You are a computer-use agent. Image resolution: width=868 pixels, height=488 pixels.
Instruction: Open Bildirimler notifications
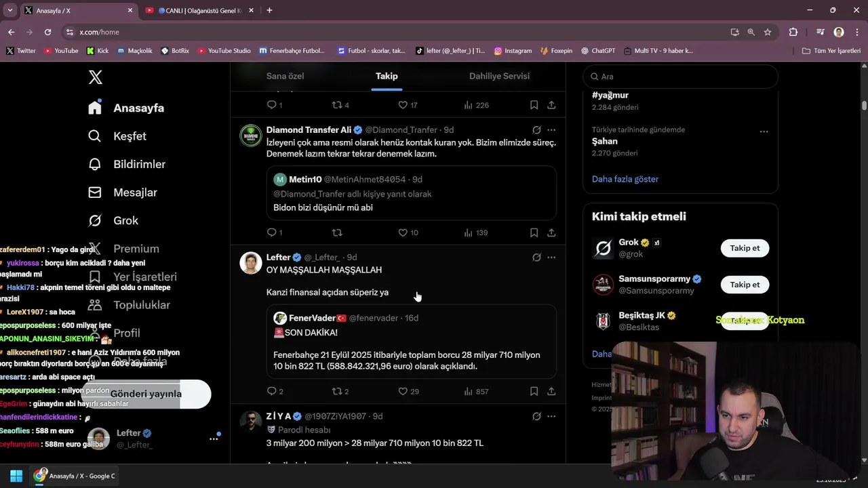[x=127, y=164]
